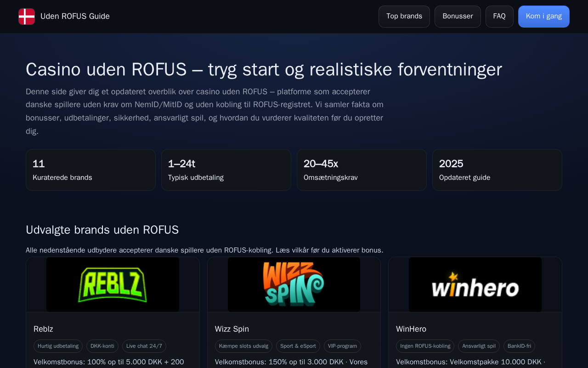
Task: Click the BankID-fri tag
Action: point(519,346)
